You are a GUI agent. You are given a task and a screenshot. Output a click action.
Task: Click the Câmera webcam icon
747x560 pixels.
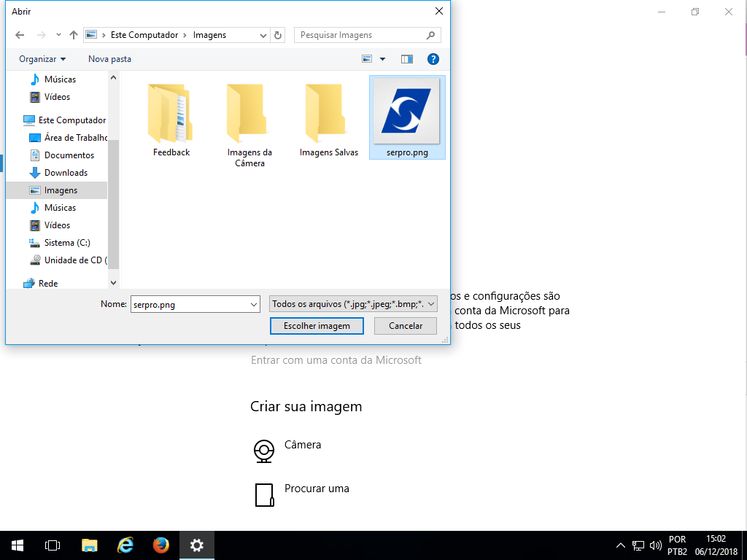coord(264,451)
